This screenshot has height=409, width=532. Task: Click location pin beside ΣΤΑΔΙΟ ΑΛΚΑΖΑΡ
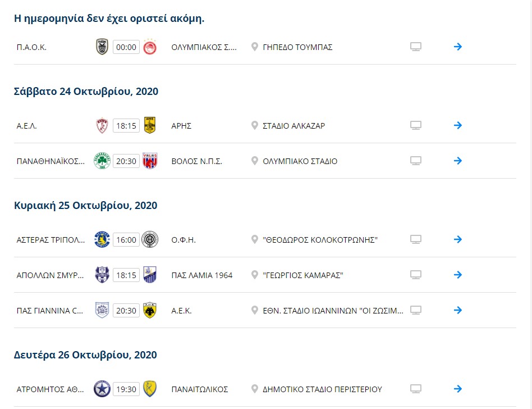click(254, 125)
